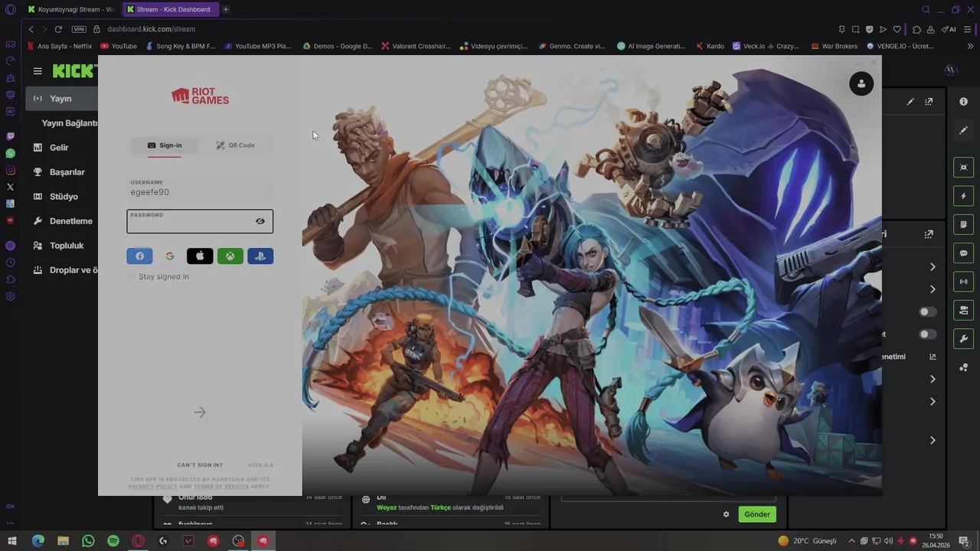980x551 pixels.
Task: Expand the chevron below the external-link icon
Action: [x=933, y=380]
